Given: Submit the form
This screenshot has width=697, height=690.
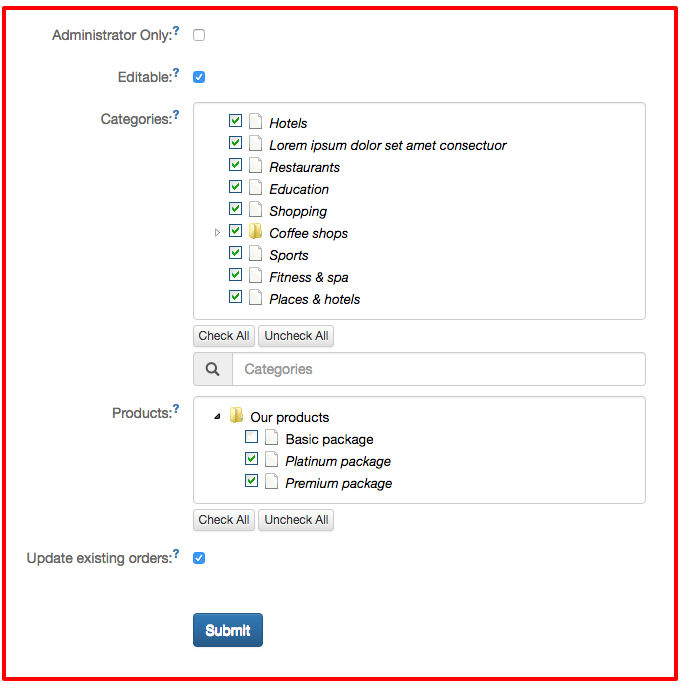Looking at the screenshot, I should (x=228, y=630).
